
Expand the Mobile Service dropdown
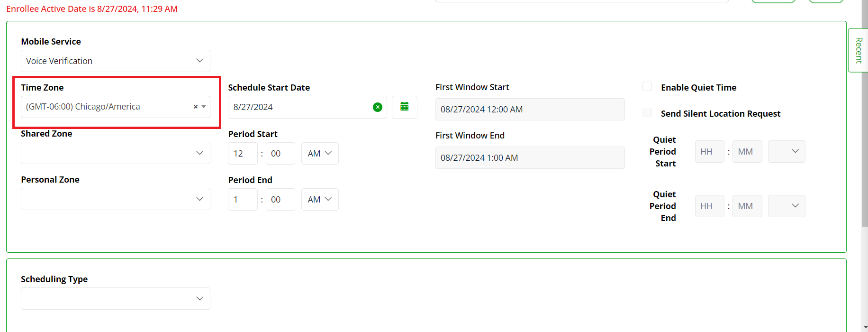(x=116, y=61)
